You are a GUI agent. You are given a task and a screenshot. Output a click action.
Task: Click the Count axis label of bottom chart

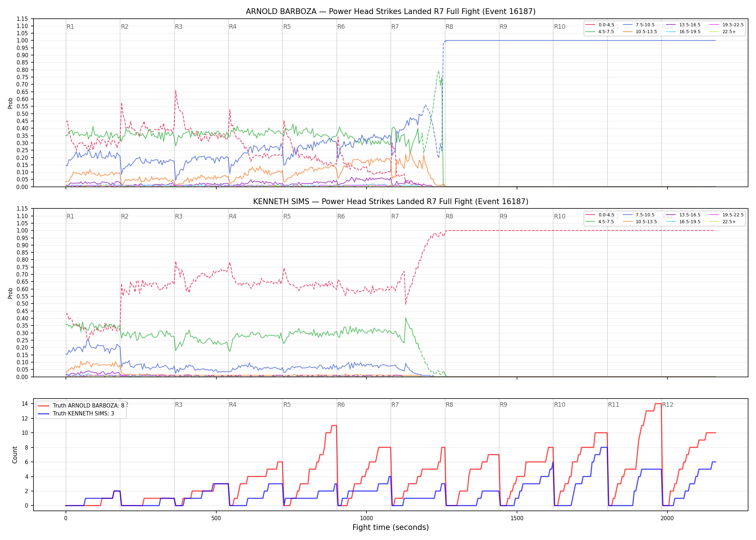[x=15, y=455]
